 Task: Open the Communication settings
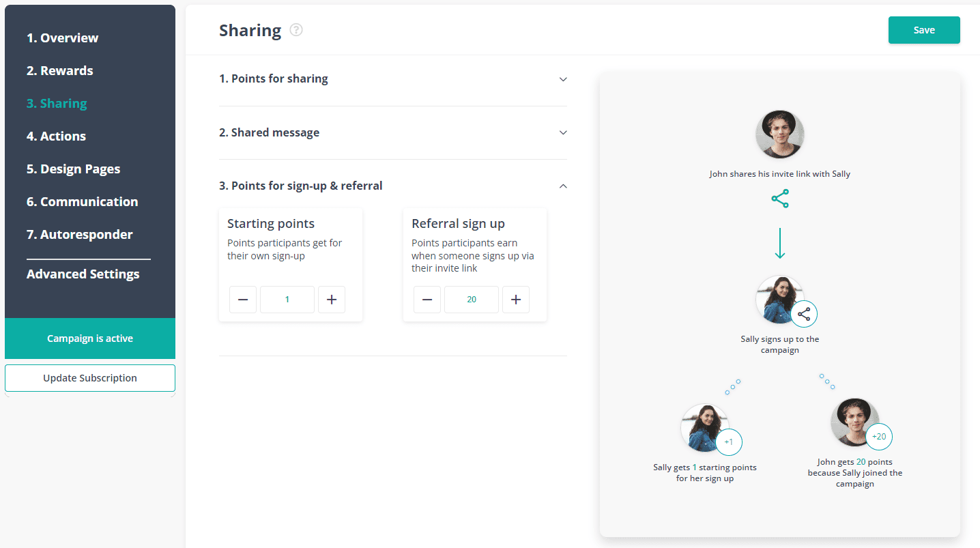[82, 201]
